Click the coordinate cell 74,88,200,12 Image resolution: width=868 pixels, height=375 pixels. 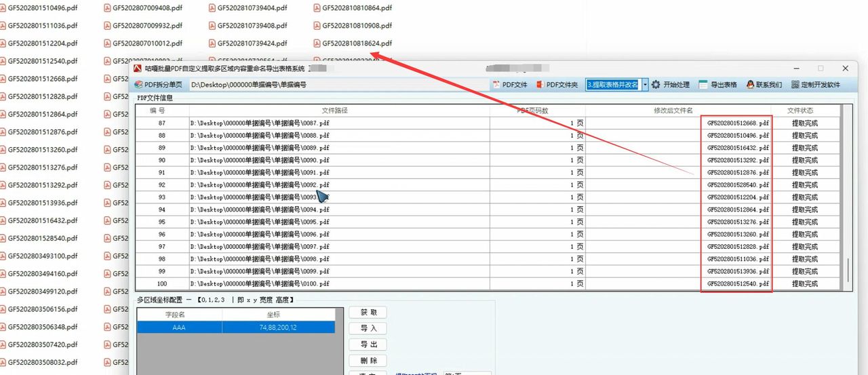pyautogui.click(x=278, y=327)
